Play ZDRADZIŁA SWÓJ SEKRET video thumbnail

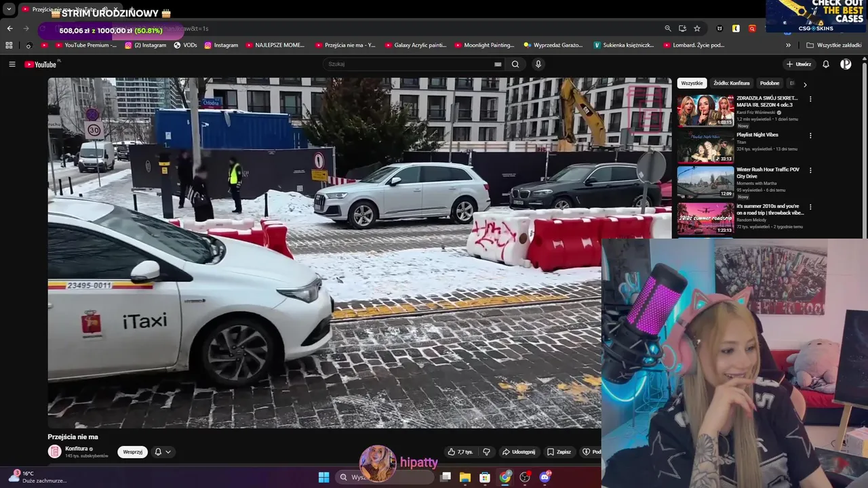coord(705,110)
